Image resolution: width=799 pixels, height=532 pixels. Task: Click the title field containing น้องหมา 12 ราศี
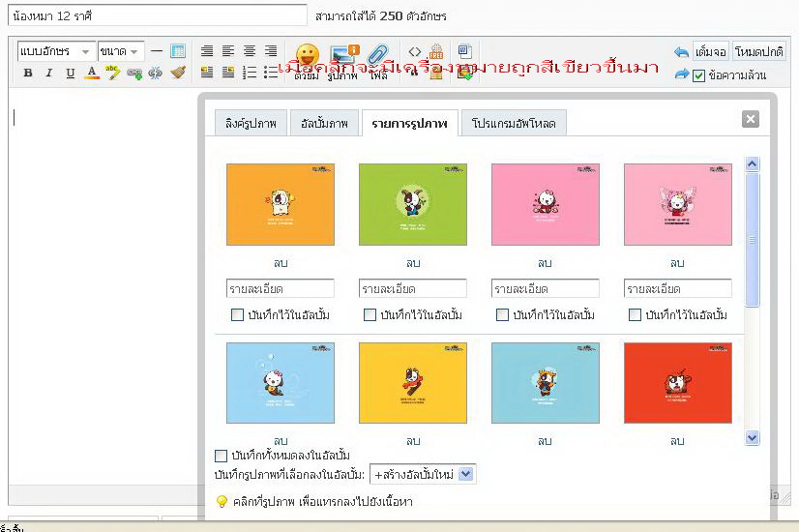tap(158, 15)
